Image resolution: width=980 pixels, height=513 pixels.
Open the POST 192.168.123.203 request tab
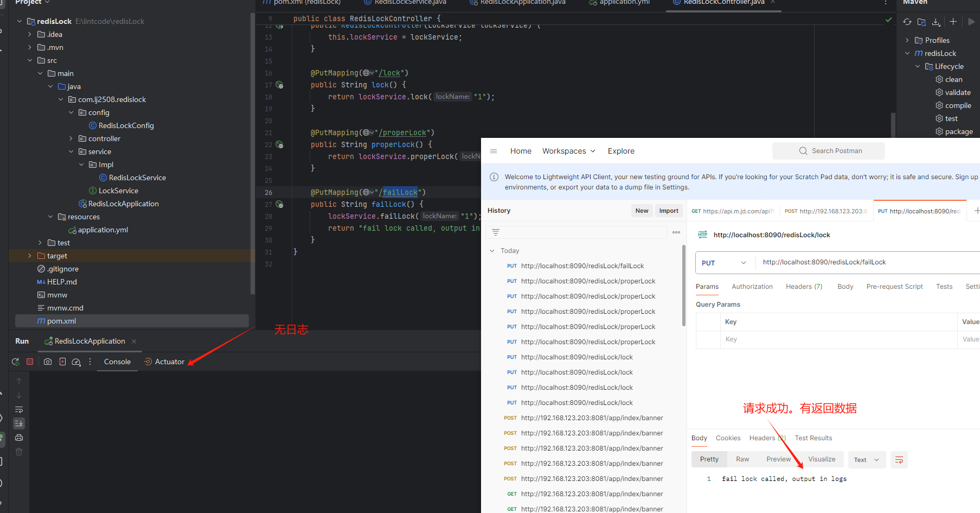pyautogui.click(x=826, y=211)
